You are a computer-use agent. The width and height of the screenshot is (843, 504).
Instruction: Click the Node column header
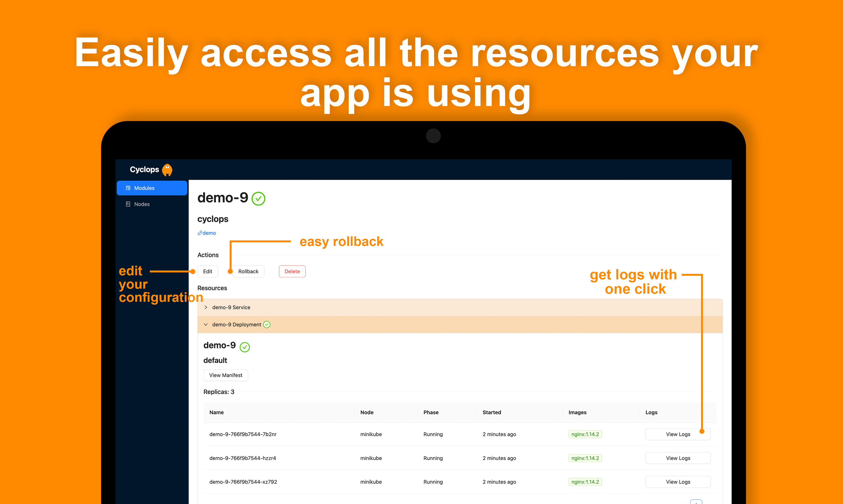[x=367, y=412]
